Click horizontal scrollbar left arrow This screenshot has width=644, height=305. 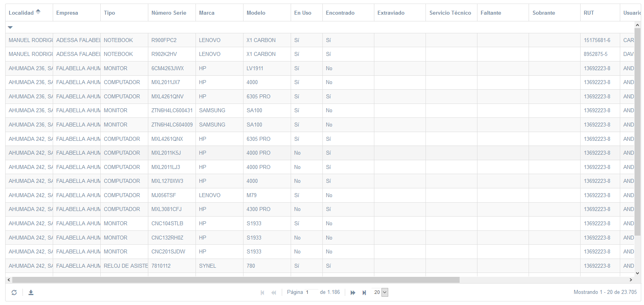click(x=9, y=280)
